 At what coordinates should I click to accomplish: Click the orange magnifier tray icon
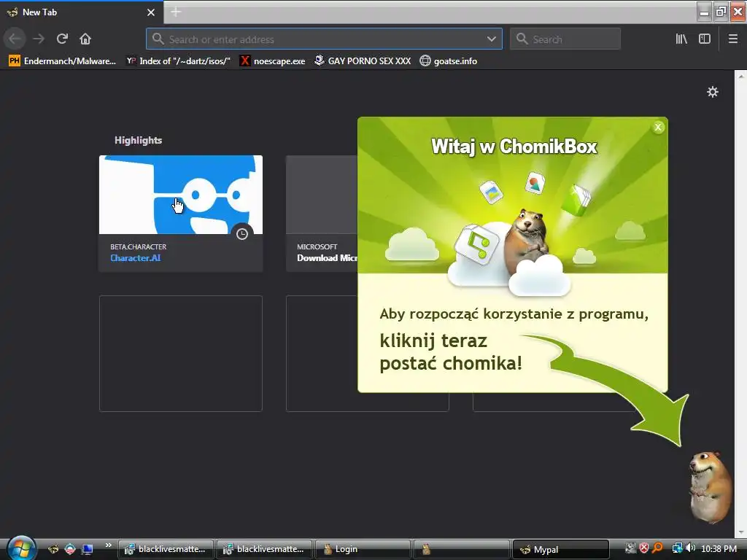coord(657,548)
